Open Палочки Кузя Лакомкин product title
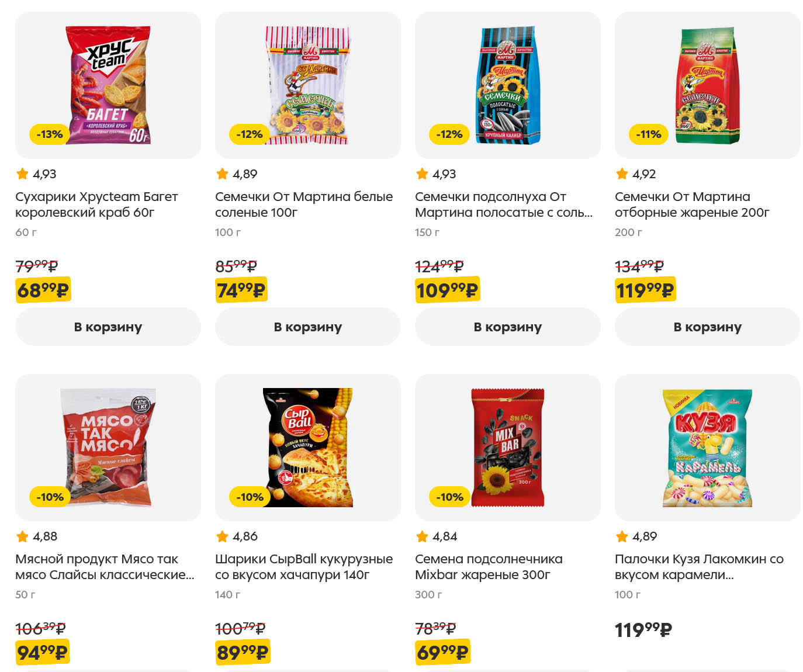803x672 pixels. [x=699, y=567]
